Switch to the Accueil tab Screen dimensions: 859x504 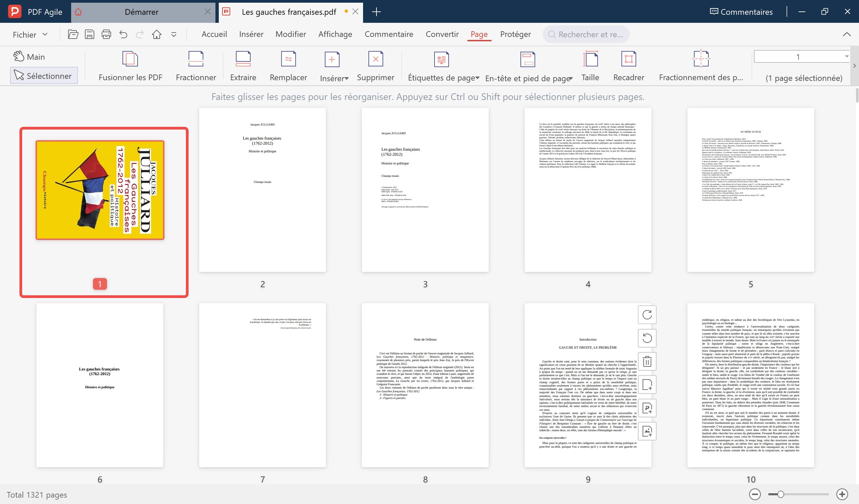pos(214,34)
